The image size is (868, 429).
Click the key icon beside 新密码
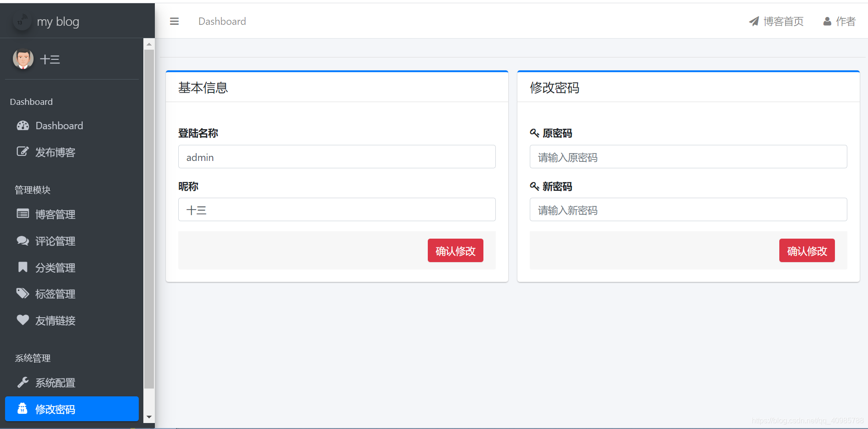tap(534, 186)
